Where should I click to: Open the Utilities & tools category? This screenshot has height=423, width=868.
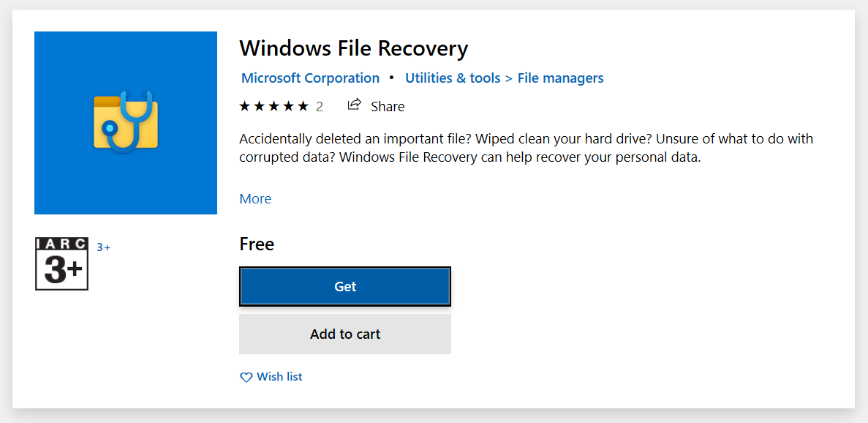tap(453, 78)
